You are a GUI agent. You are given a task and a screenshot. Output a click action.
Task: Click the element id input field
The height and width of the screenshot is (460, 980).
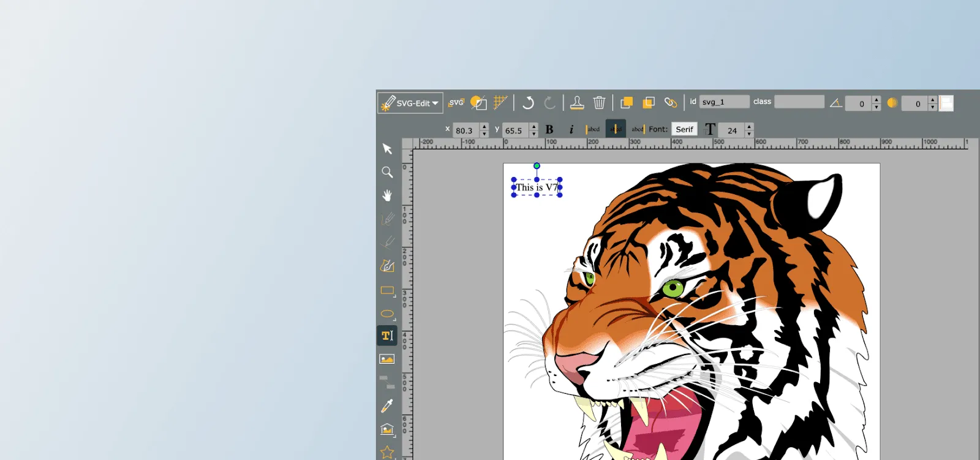pos(725,102)
